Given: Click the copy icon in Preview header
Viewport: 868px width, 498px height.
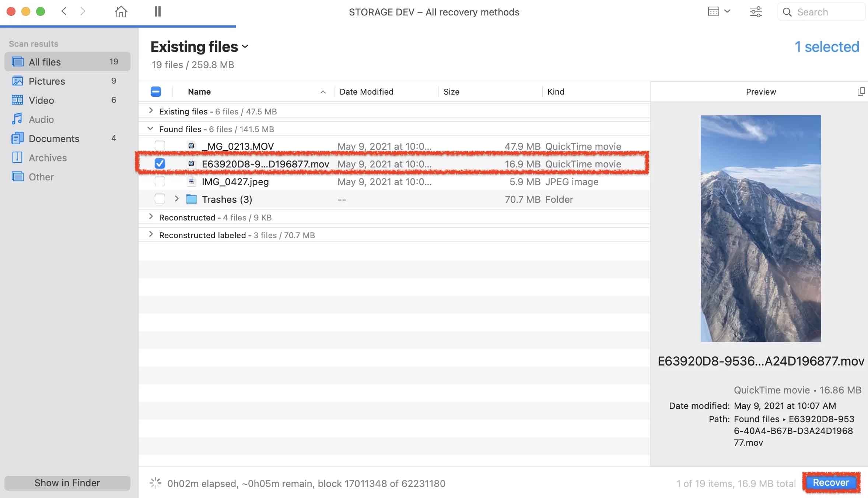Looking at the screenshot, I should coord(861,92).
